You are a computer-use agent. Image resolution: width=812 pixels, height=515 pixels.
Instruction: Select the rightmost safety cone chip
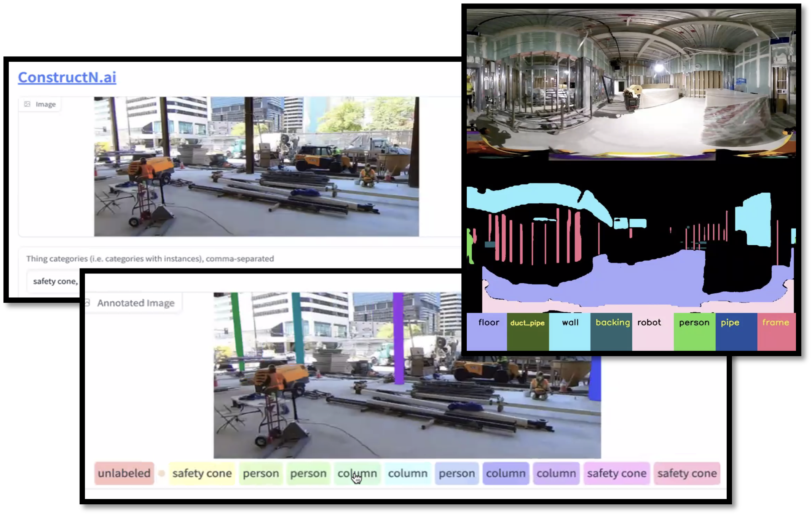click(687, 473)
